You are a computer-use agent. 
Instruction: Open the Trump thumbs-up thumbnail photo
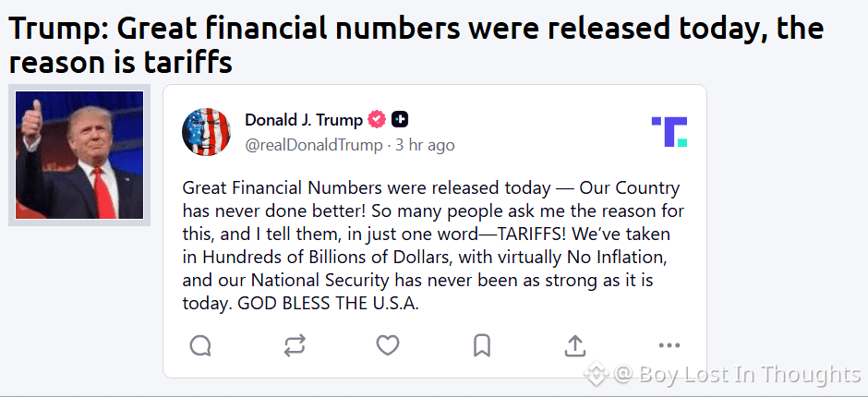(x=79, y=154)
